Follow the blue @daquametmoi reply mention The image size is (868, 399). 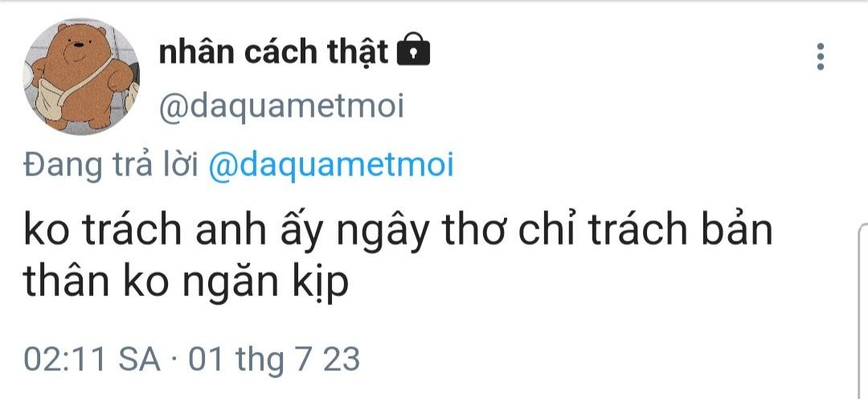pos(330,165)
